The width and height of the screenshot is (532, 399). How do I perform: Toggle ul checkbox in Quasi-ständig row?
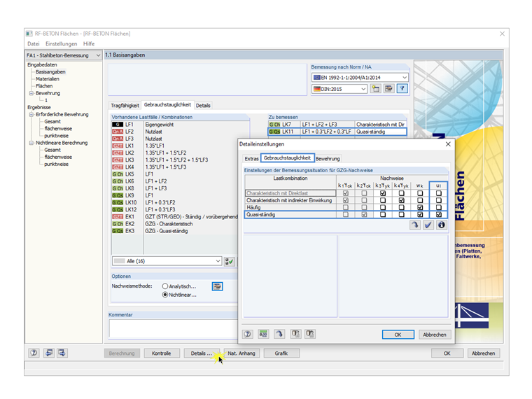pyautogui.click(x=439, y=214)
